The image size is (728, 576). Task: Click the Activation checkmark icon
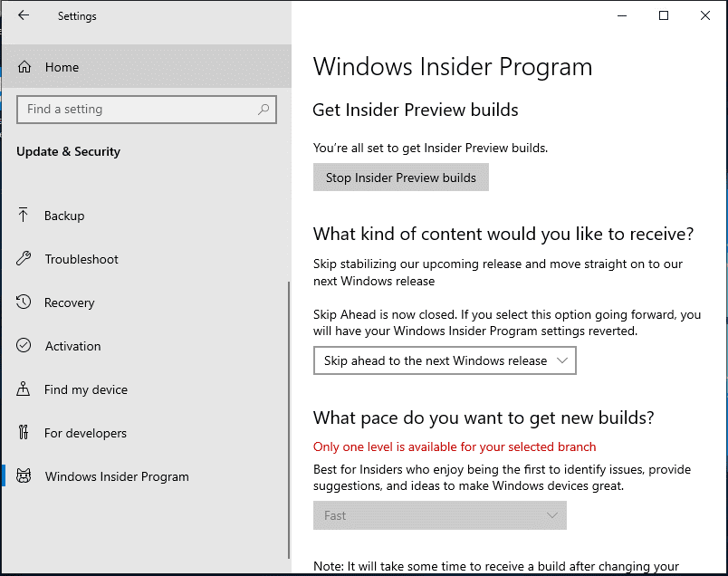click(24, 346)
